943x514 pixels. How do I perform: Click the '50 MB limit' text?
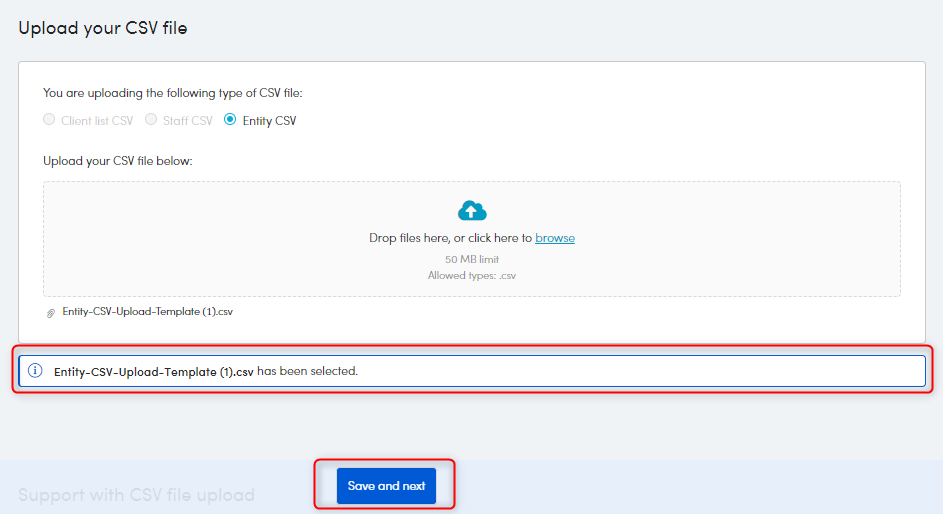click(472, 259)
